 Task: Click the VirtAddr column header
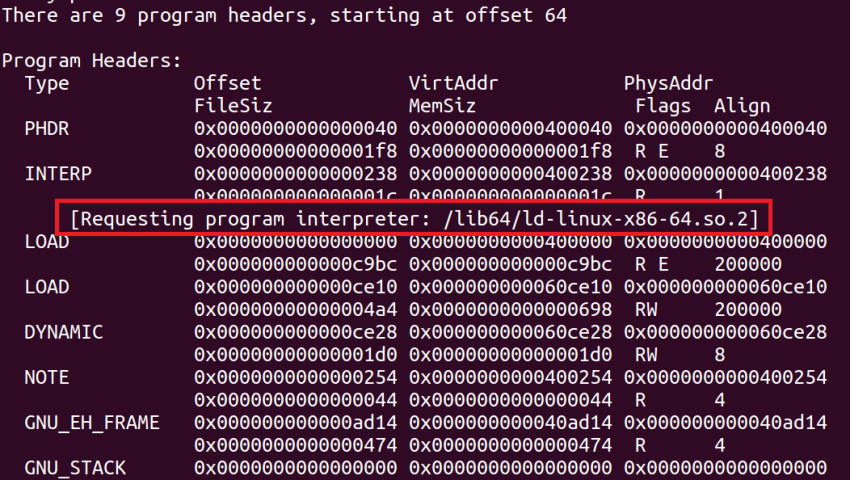tap(453, 83)
